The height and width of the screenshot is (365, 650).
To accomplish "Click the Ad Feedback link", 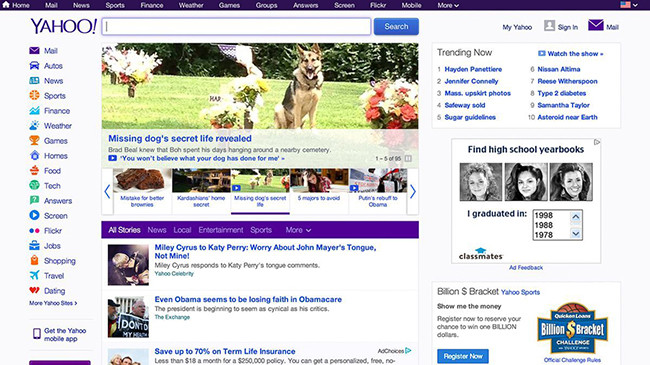I will pyautogui.click(x=526, y=268).
